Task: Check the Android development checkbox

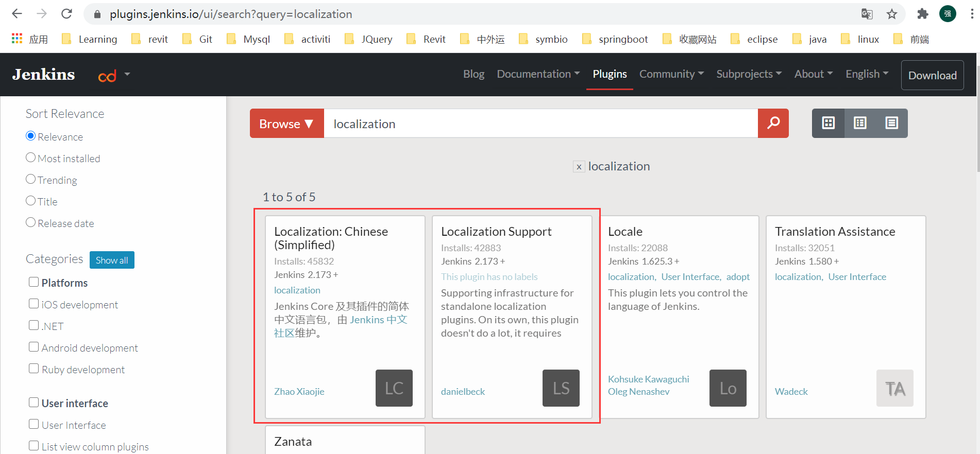Action: [x=34, y=347]
